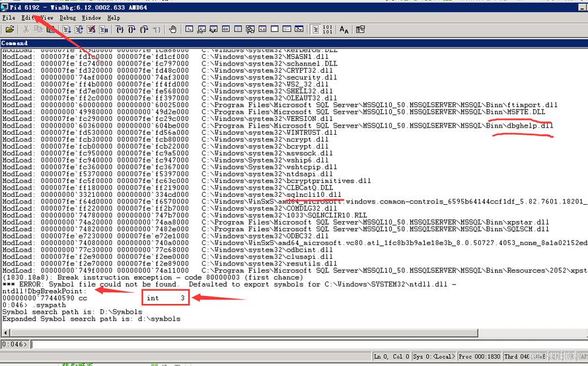Viewport: 588px width, 366px height.
Task: Open the Disassembly window icon
Action: tap(262, 29)
